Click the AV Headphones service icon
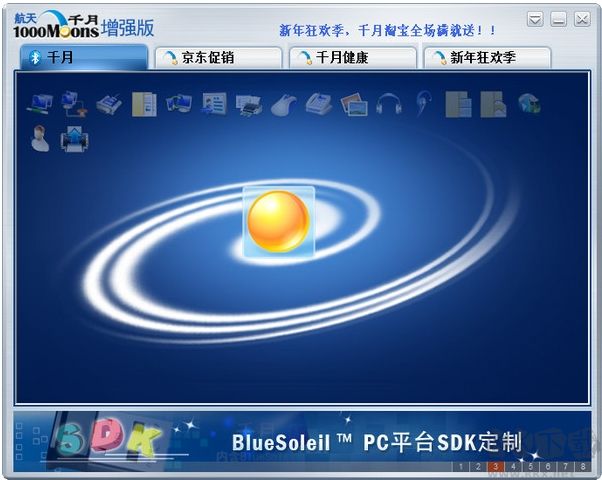Screen dimensions: 602x480 pos(389,104)
